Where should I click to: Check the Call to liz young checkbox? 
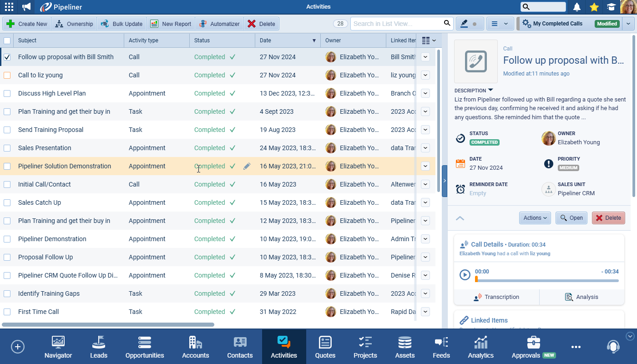(7, 76)
